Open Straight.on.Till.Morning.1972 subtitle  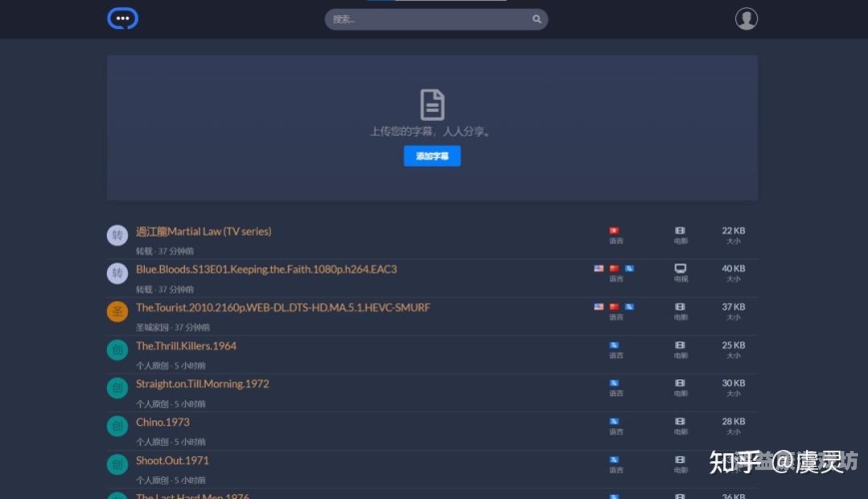coord(202,384)
